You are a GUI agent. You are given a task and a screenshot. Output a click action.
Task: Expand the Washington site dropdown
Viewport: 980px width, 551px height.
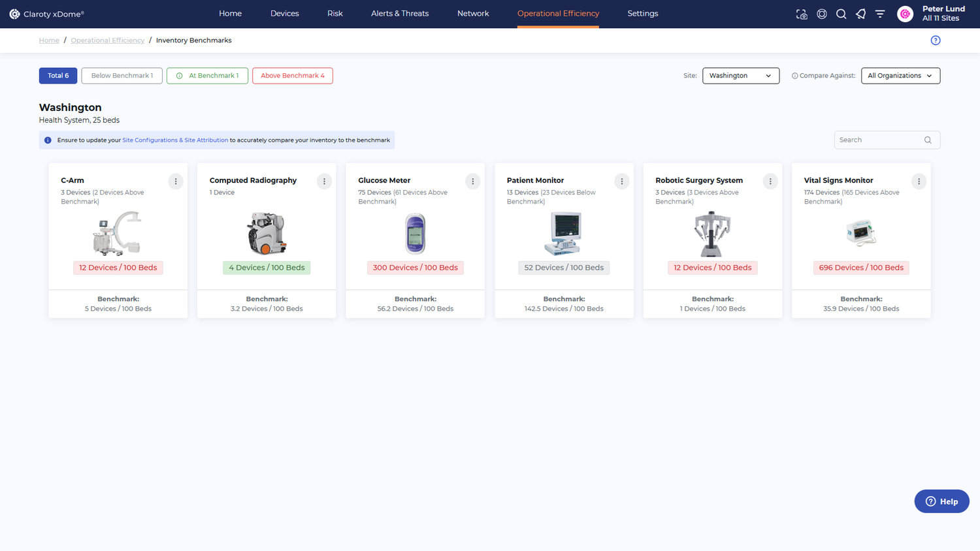(x=740, y=76)
